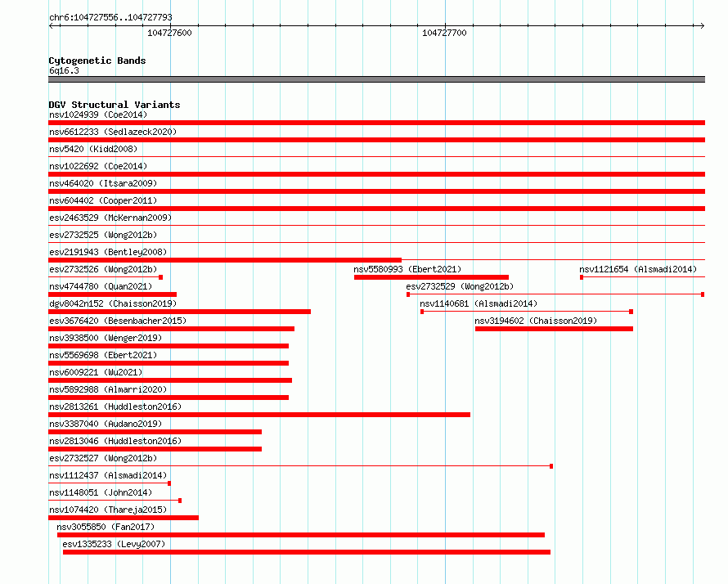The image size is (728, 584).
Task: Open nsv5580993 (Ebert2021) variant
Action: tap(407, 269)
